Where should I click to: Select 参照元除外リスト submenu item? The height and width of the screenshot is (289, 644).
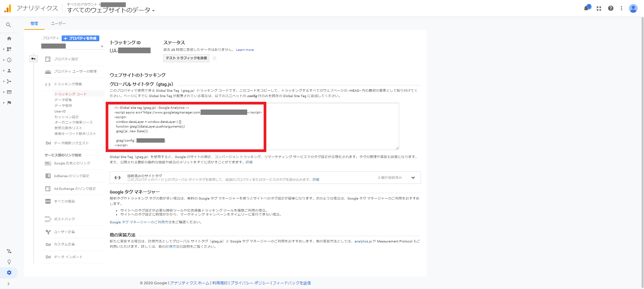pos(68,128)
